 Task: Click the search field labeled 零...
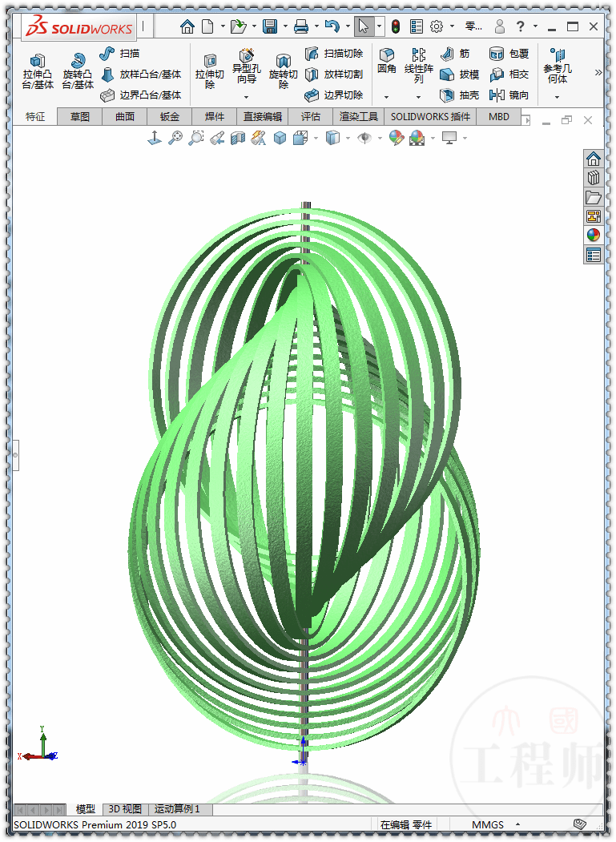point(473,26)
